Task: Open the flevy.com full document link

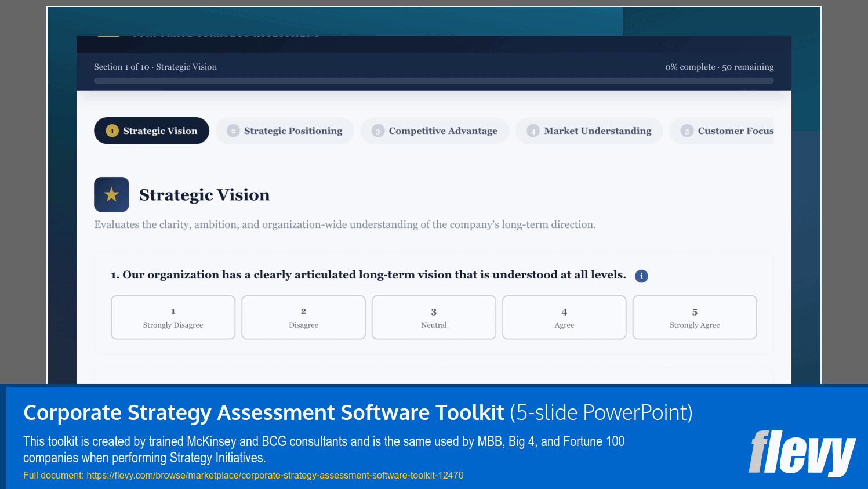Action: tap(275, 475)
